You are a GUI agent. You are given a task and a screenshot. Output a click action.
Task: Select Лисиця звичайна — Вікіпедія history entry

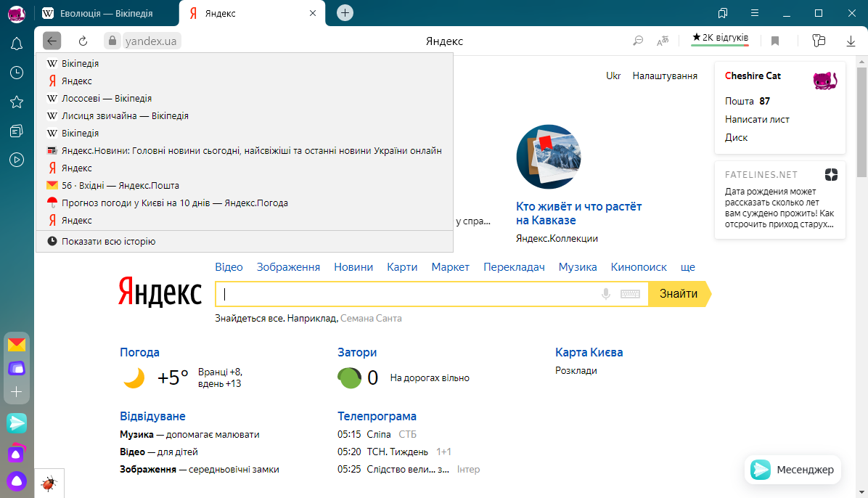(x=244, y=115)
